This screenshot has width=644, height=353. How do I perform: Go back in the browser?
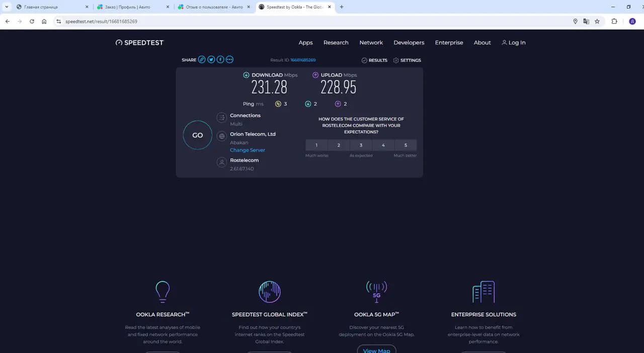pos(8,22)
